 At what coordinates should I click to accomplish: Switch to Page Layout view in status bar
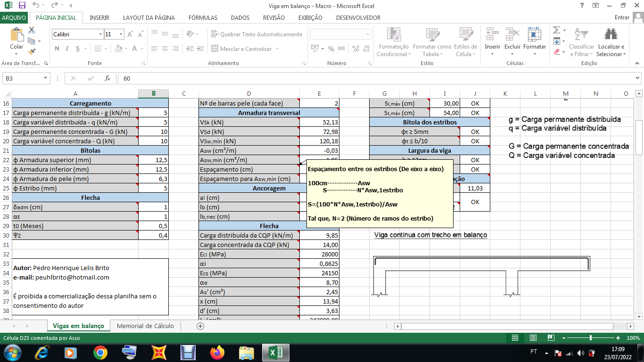533,338
